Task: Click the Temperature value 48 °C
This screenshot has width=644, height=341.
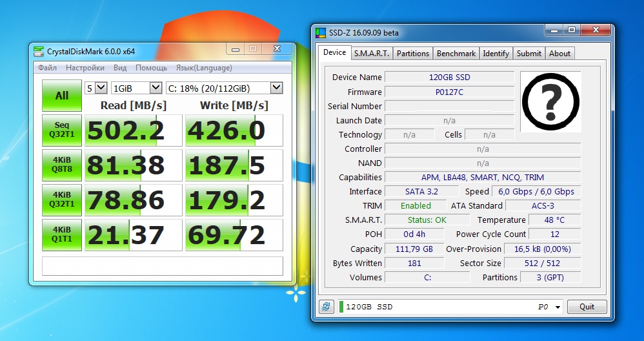Action: coord(554,220)
